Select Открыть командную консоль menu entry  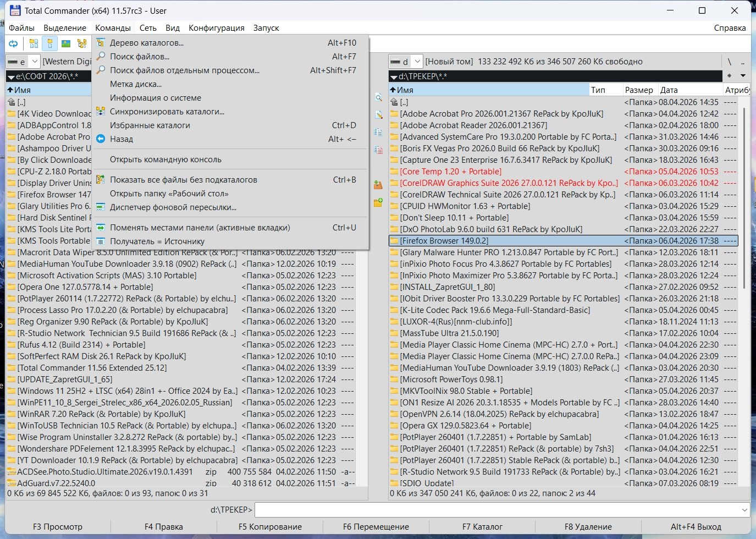tap(230, 159)
